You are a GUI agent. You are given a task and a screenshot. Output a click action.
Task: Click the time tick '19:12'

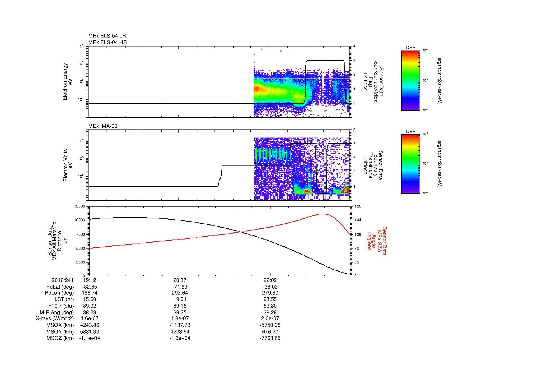click(x=90, y=280)
